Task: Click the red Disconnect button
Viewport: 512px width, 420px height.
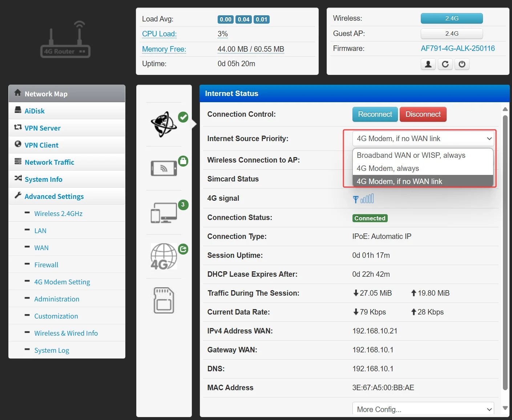Action: 423,114
